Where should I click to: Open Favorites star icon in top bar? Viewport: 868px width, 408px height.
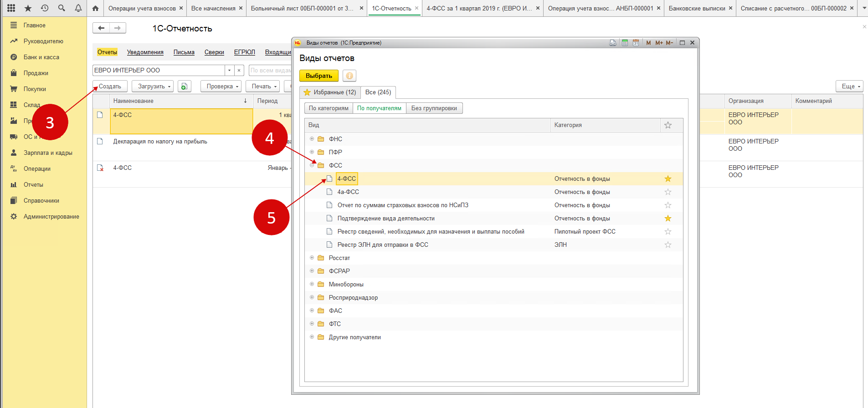tap(28, 8)
